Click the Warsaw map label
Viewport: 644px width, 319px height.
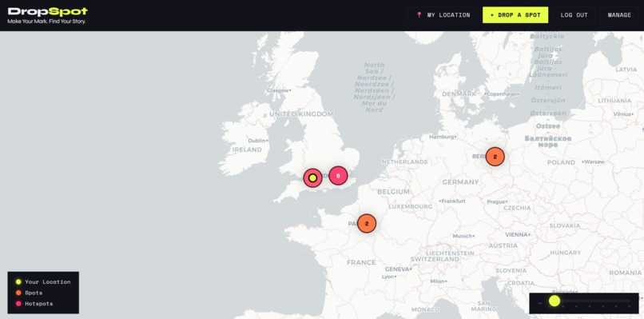(x=593, y=162)
